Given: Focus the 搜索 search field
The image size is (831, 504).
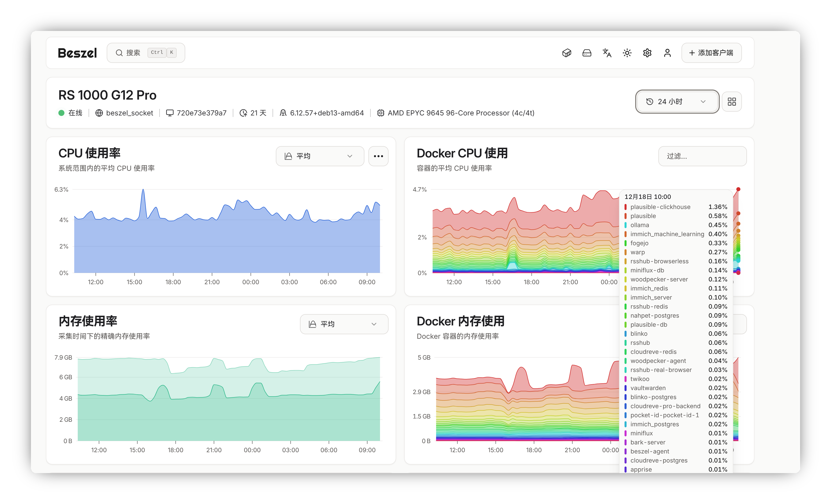Looking at the screenshot, I should (x=146, y=53).
